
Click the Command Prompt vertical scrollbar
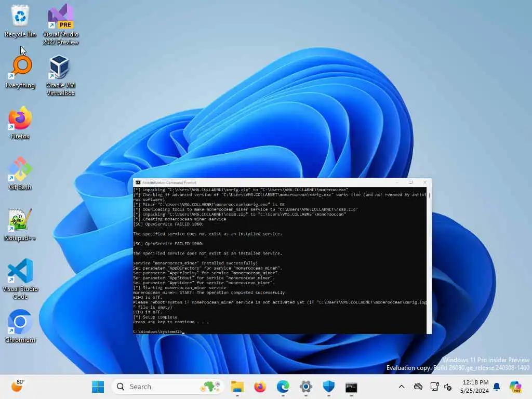coord(429,260)
